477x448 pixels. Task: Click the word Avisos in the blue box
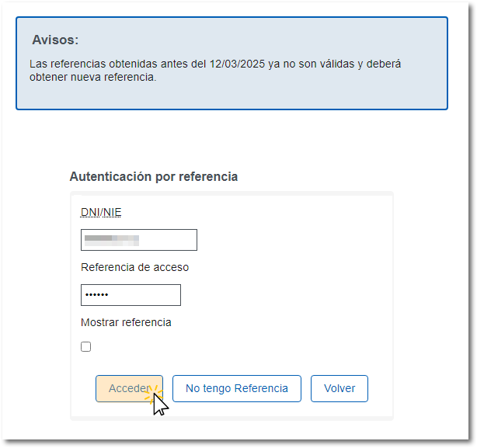[54, 40]
